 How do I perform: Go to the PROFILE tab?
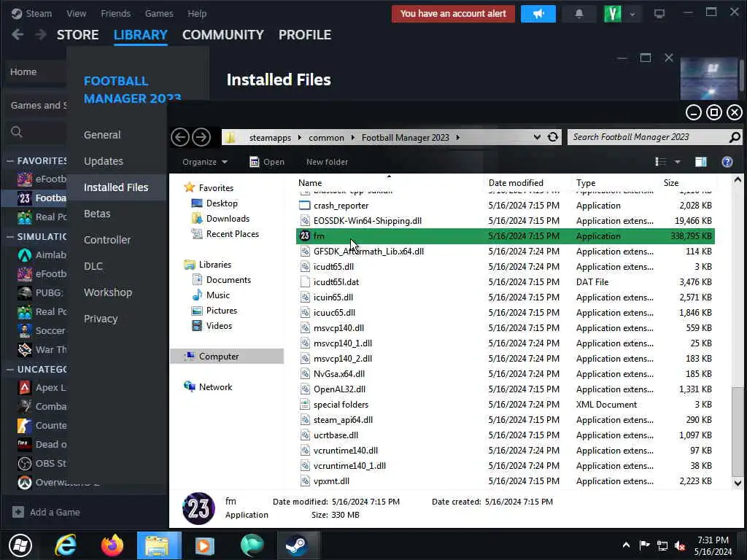[305, 35]
